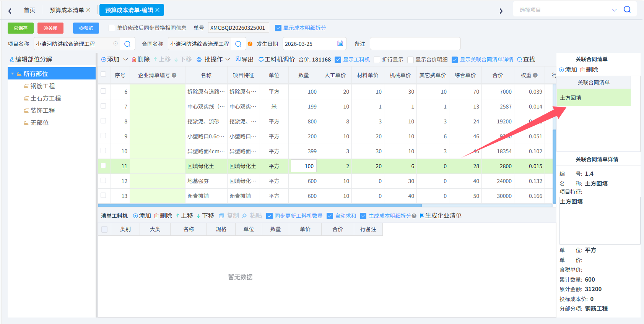Viewport: 644px width, 324px height.
Task: Toggle 自动求和 checkbox
Action: (330, 216)
